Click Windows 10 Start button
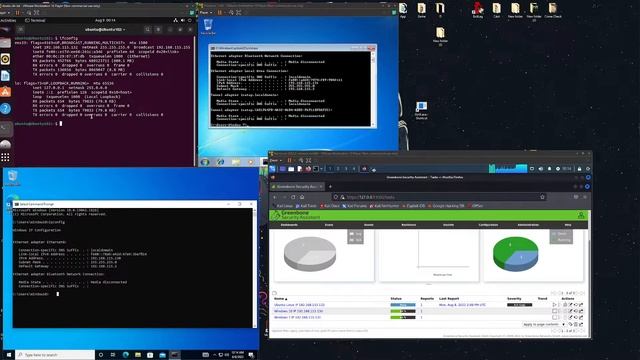This screenshot has height=360, width=640. (x=8, y=355)
